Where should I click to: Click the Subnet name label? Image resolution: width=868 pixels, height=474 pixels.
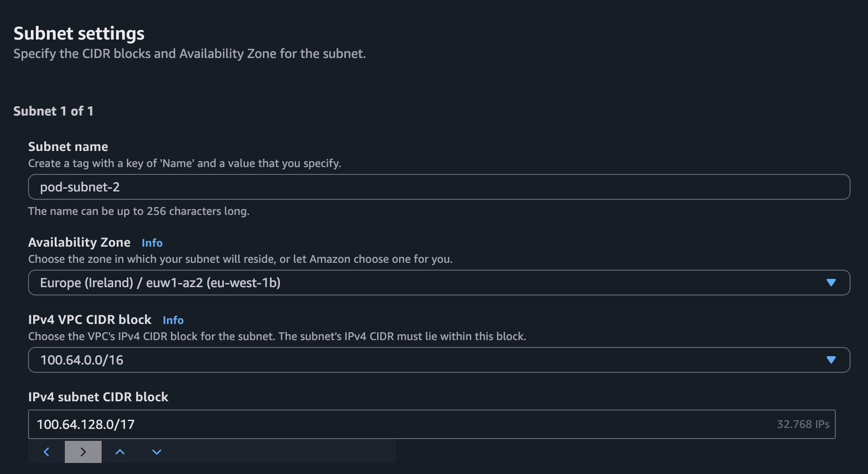[x=68, y=147]
